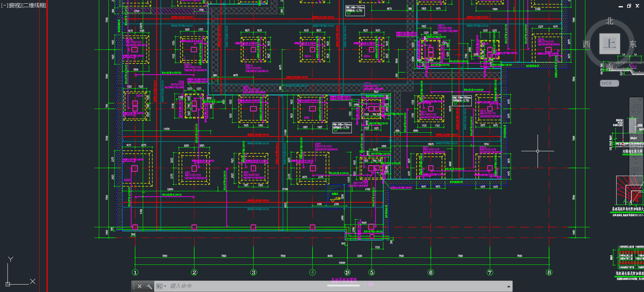This screenshot has width=644, height=292.
Task: Select the command line drag grip handle
Action: tap(134, 286)
